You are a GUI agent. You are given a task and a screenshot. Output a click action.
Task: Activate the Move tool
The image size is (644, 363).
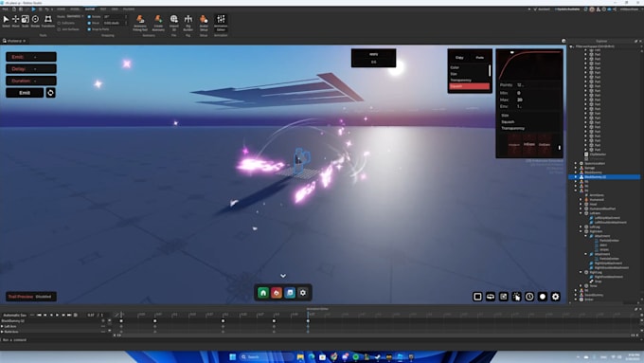(15, 21)
